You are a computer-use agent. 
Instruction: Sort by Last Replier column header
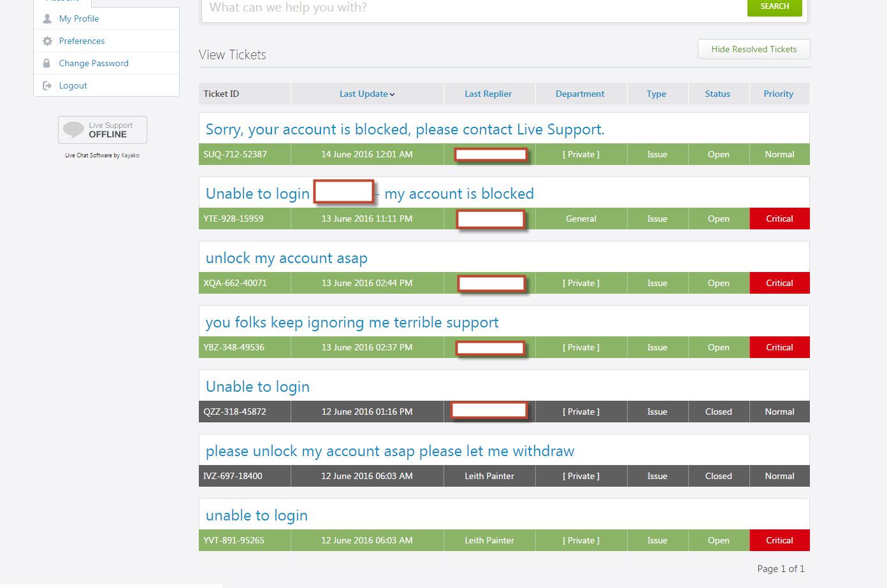pos(488,94)
